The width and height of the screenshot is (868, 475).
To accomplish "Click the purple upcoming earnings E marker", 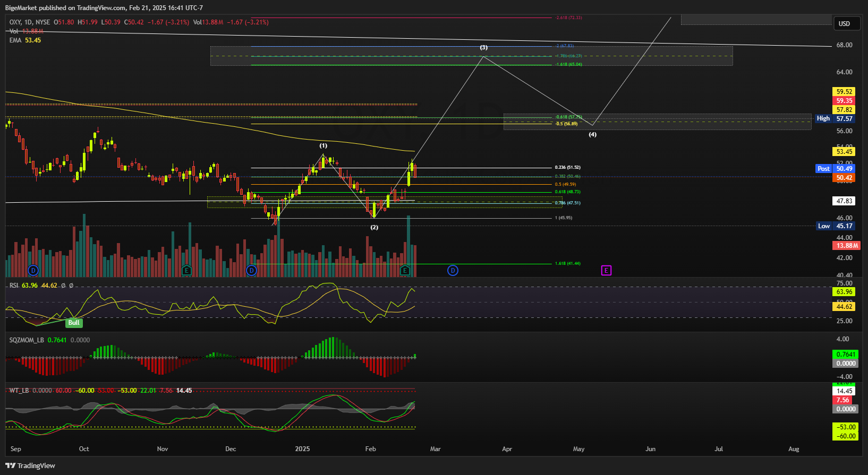I will pyautogui.click(x=606, y=271).
